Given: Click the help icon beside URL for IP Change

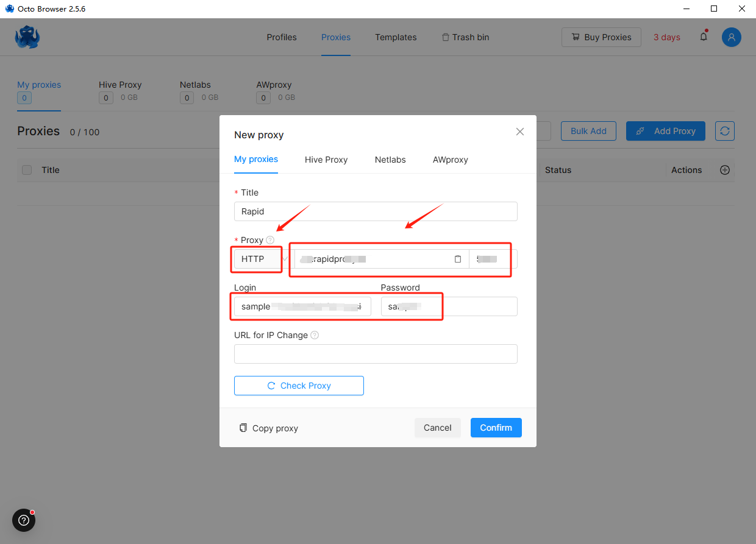Looking at the screenshot, I should coord(315,335).
